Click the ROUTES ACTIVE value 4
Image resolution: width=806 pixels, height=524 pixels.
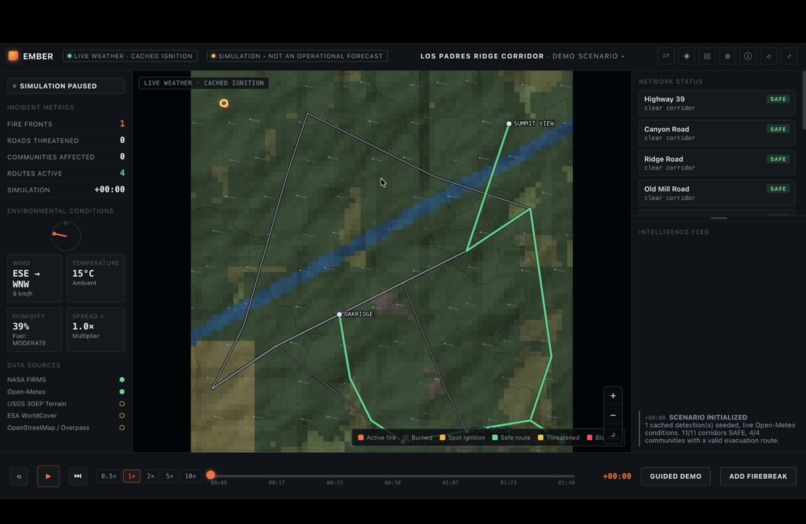(122, 173)
